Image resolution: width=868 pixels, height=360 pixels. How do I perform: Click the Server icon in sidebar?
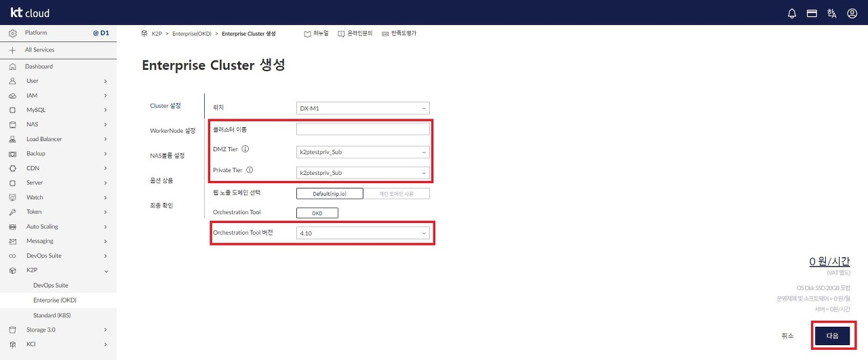click(12, 183)
